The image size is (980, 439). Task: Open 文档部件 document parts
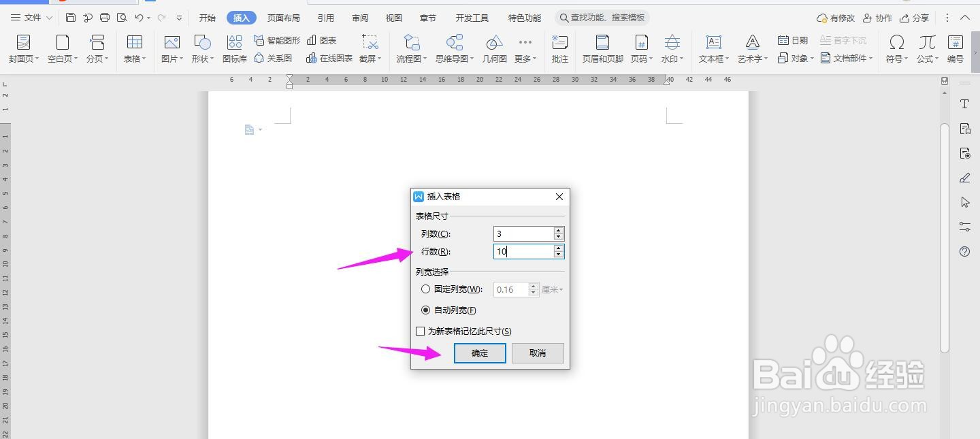[847, 59]
